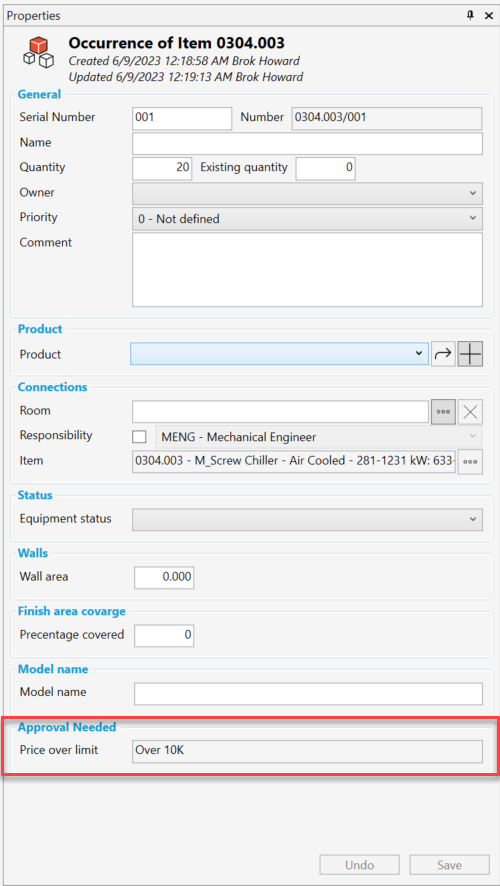The width and height of the screenshot is (500, 886).
Task: Open the Owner dropdown
Action: click(x=307, y=193)
